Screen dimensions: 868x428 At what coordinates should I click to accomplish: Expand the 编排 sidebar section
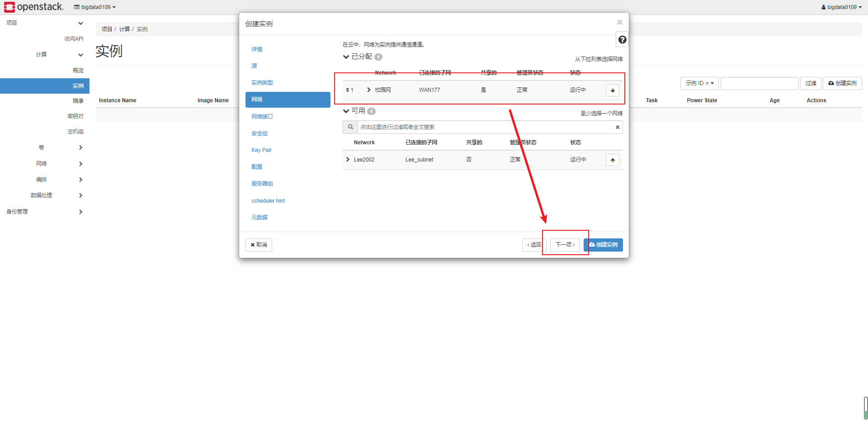pyautogui.click(x=80, y=180)
